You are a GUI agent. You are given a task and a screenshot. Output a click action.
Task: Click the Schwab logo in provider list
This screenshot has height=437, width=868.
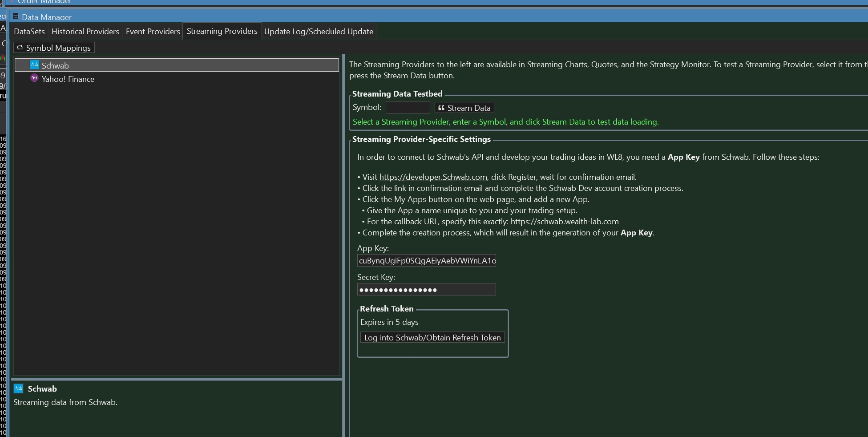34,65
